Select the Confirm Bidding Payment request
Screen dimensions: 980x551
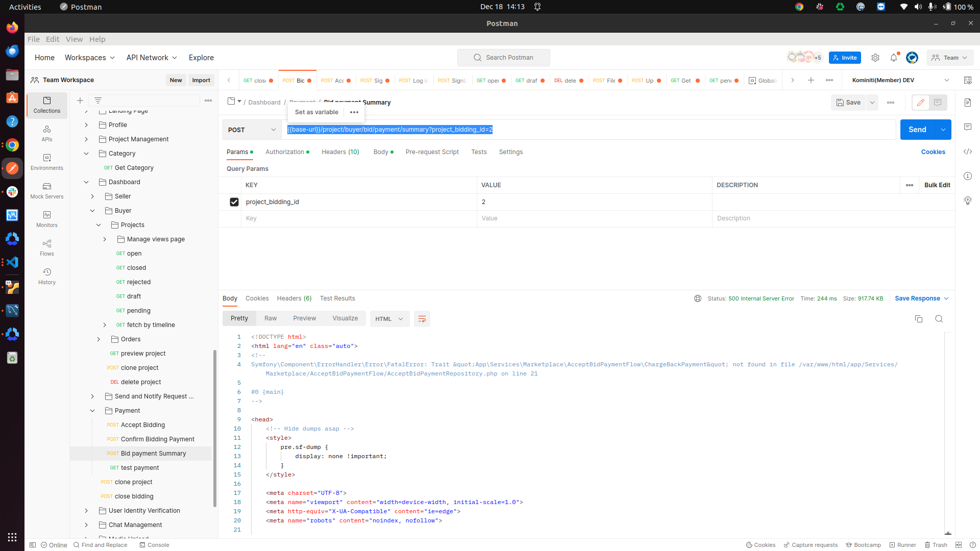[x=157, y=439]
